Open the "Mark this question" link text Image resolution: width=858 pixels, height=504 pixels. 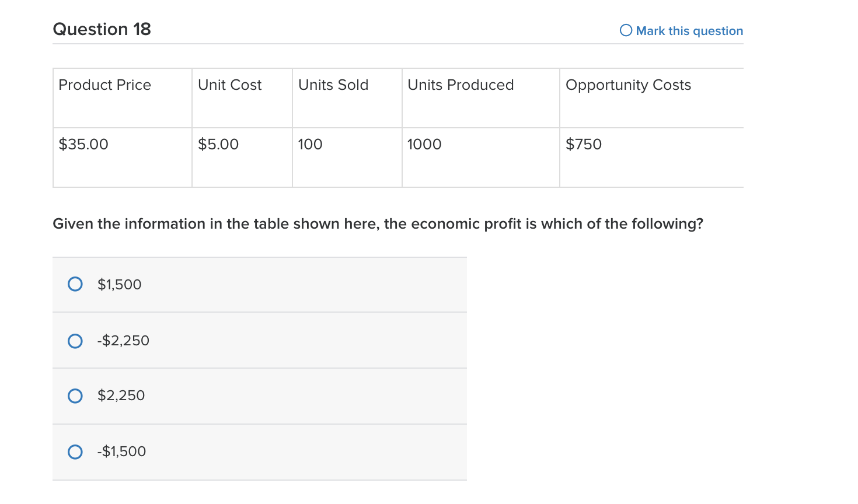pos(689,31)
